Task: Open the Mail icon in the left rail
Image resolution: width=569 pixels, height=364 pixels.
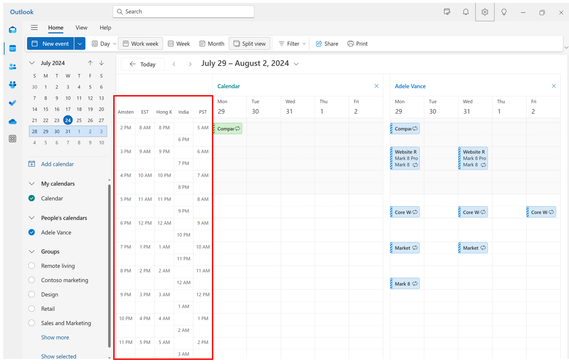Action: click(x=13, y=30)
